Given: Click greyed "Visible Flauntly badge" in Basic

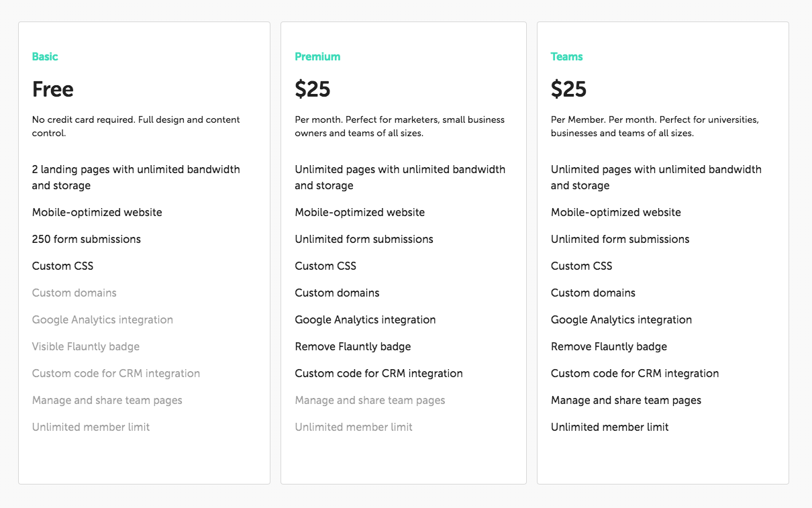Looking at the screenshot, I should coord(86,347).
